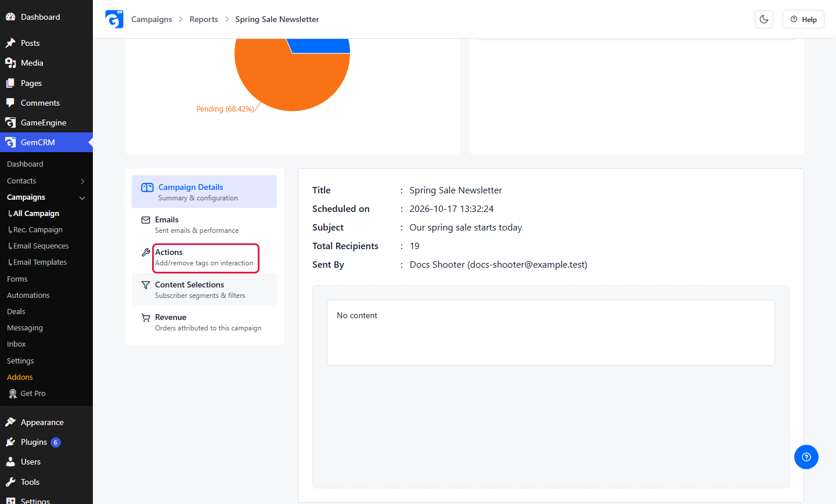
Task: Click the No content preview box
Action: point(550,333)
